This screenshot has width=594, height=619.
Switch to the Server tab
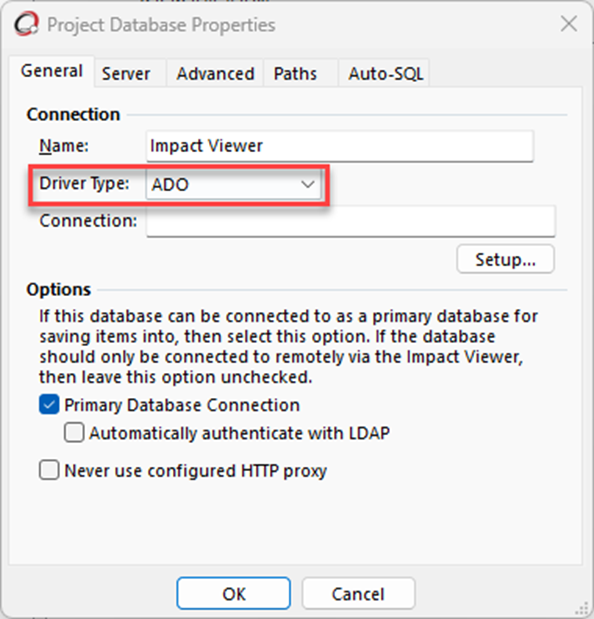pyautogui.click(x=126, y=73)
